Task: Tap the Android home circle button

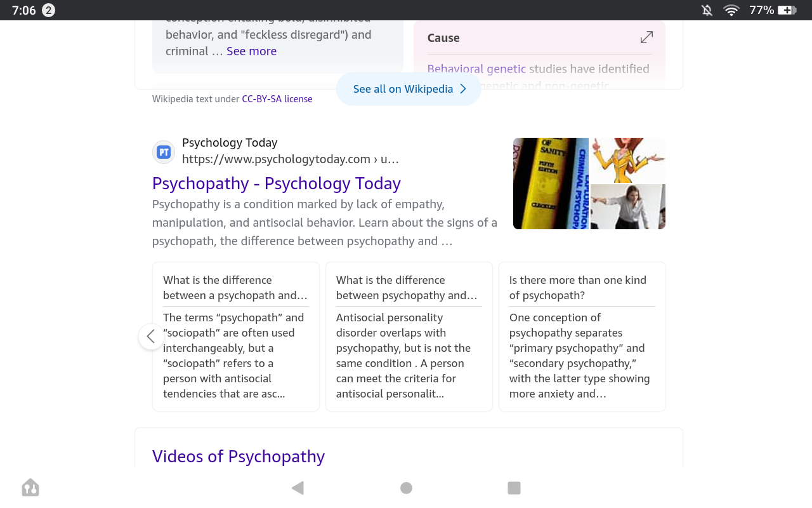Action: [x=407, y=488]
